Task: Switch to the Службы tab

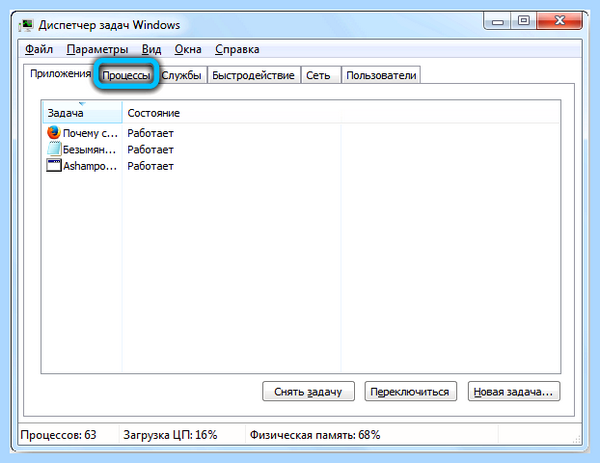Action: click(x=181, y=75)
